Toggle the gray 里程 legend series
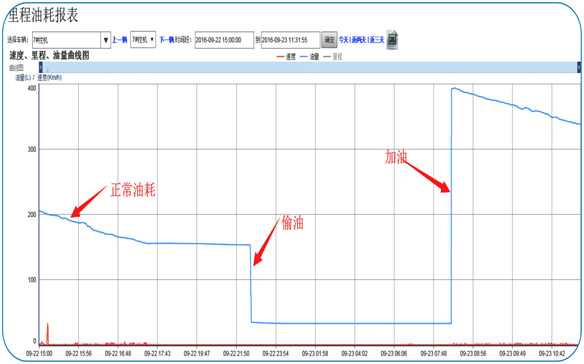The image size is (584, 364). click(x=333, y=57)
